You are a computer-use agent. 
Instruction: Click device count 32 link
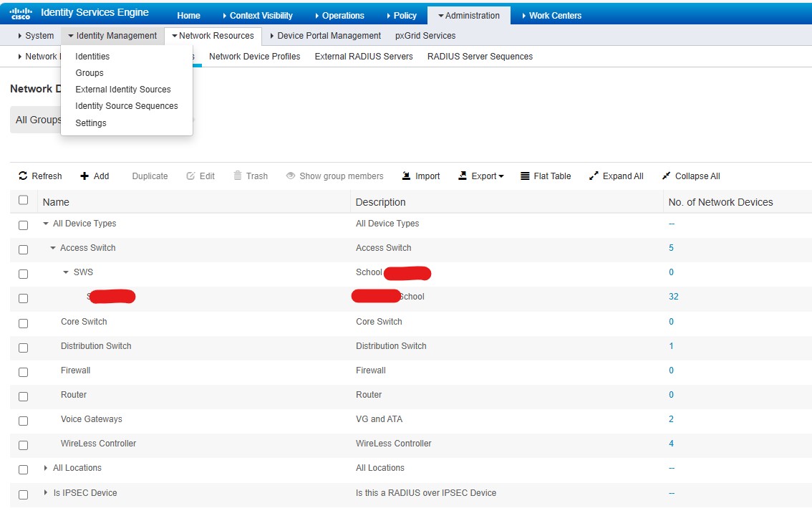[x=673, y=297]
